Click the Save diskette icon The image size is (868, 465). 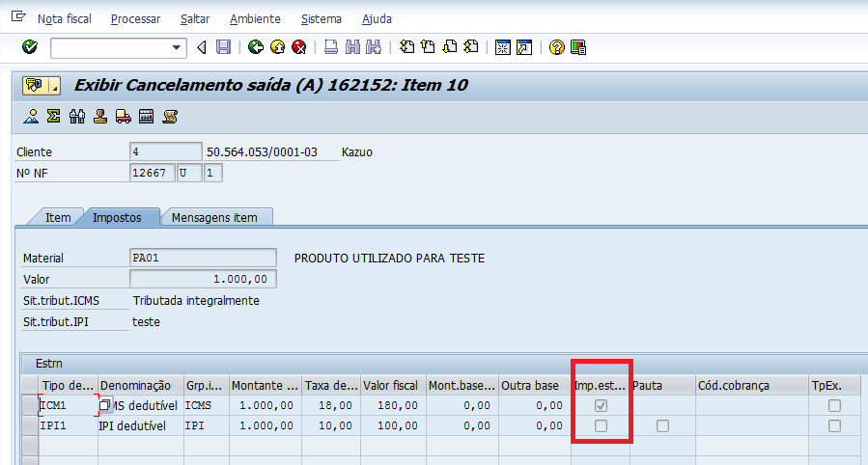(223, 47)
